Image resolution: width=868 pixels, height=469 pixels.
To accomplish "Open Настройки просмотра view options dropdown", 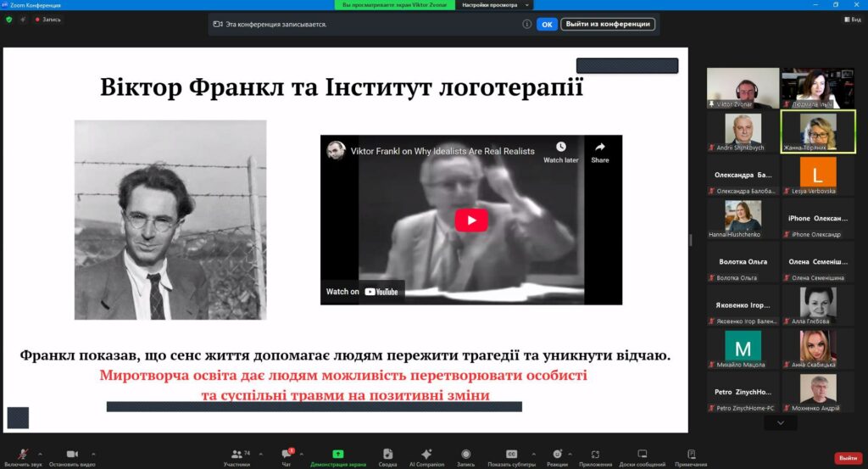I will tap(494, 5).
